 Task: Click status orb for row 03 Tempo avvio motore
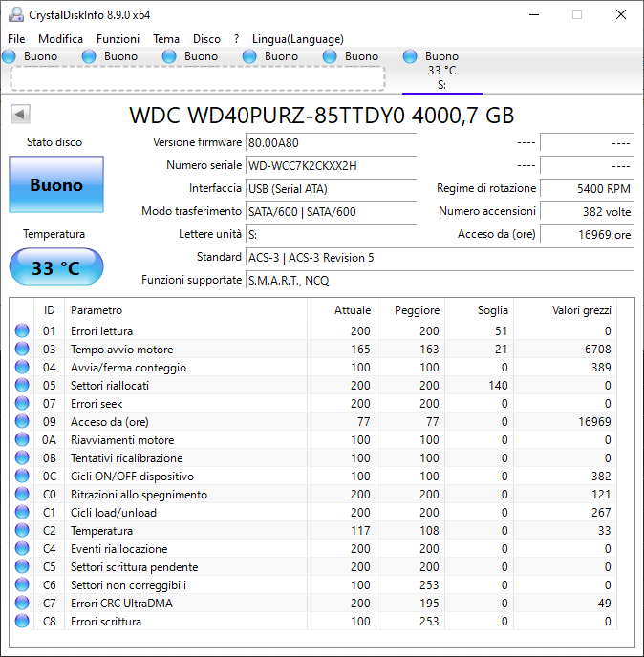point(22,349)
